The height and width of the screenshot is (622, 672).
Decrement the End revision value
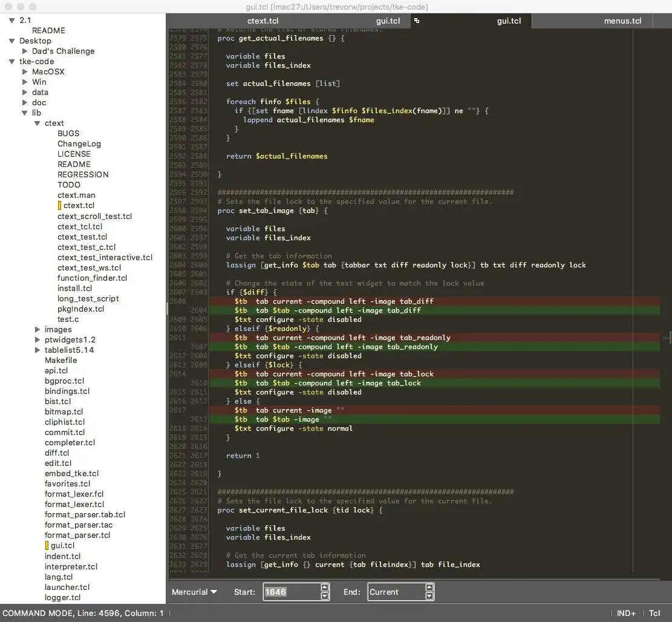coord(429,596)
